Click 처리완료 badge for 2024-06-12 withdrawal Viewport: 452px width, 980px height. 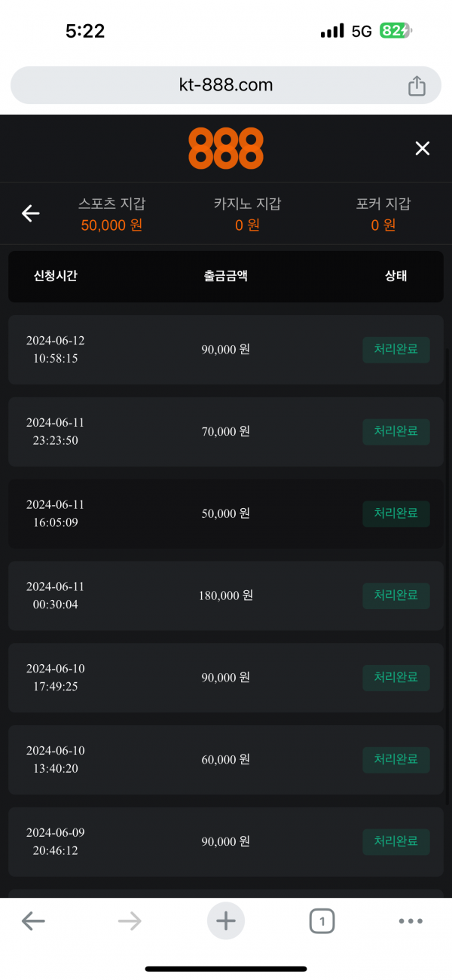coord(396,350)
